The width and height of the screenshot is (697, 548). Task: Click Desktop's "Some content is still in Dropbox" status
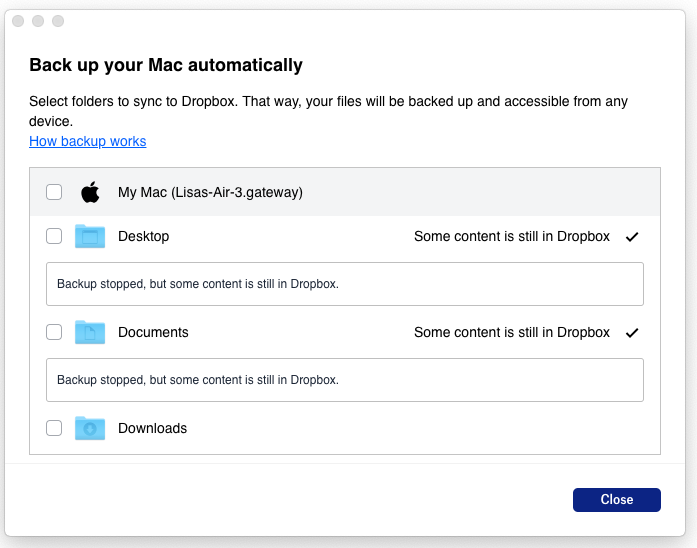click(511, 236)
